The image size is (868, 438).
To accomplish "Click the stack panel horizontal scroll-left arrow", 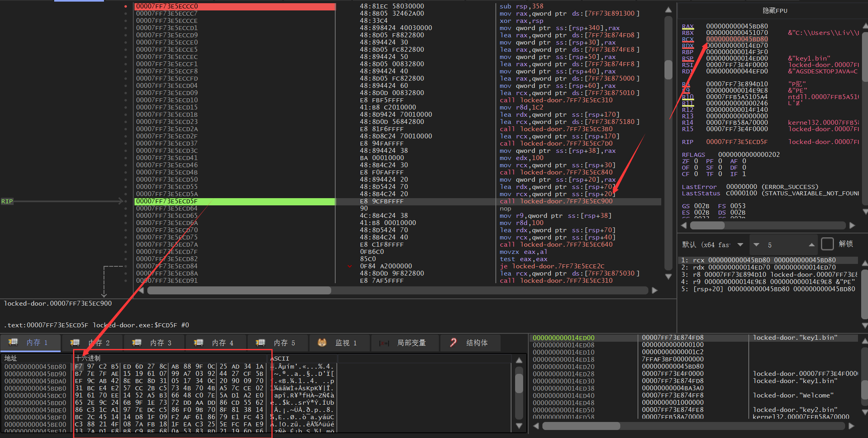I will tap(536, 426).
